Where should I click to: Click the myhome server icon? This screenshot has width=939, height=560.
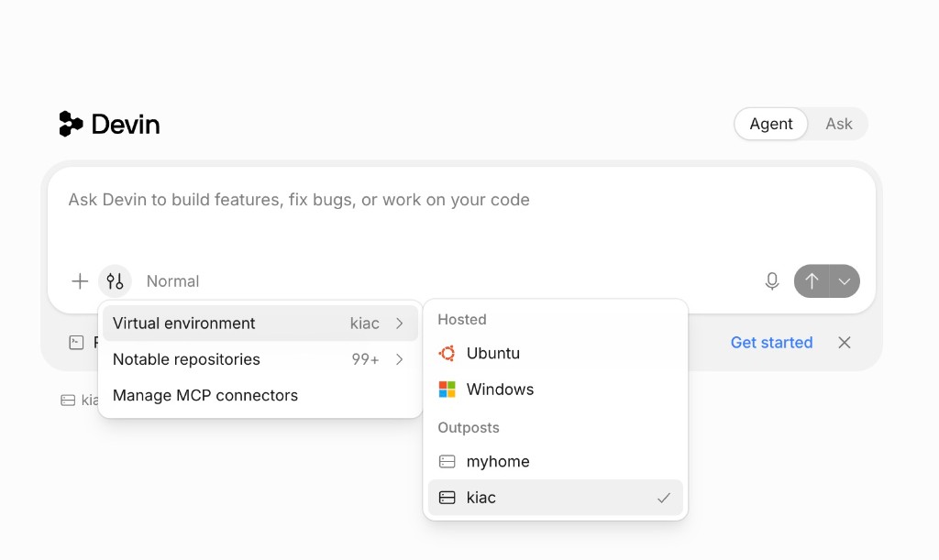pyautogui.click(x=447, y=461)
